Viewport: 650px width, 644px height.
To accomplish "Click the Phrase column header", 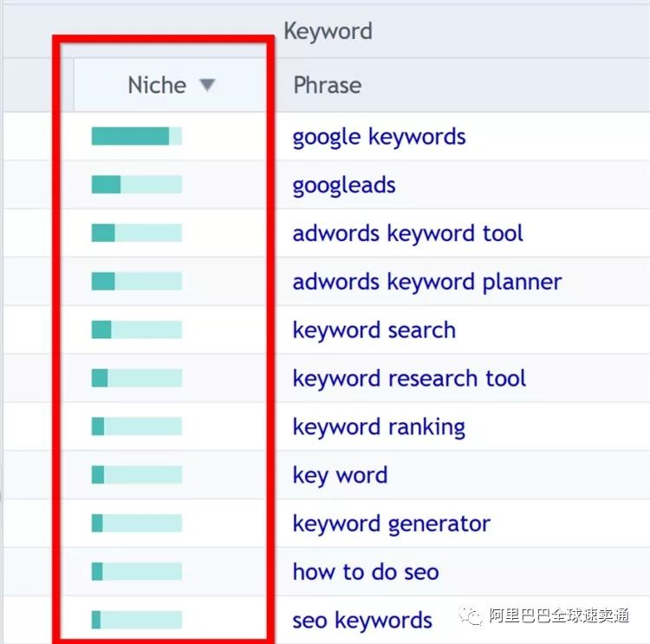I will pyautogui.click(x=328, y=85).
